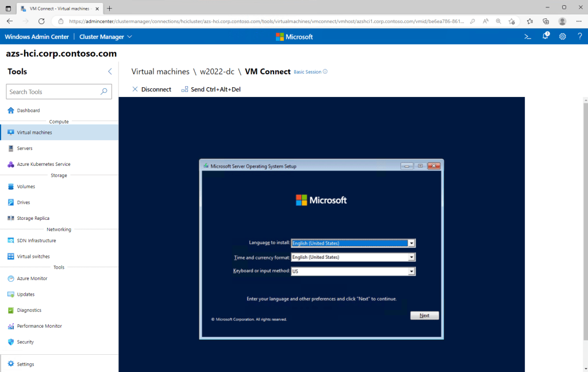This screenshot has width=588, height=372.
Task: Open Performance Monitor tool
Action: click(x=39, y=326)
